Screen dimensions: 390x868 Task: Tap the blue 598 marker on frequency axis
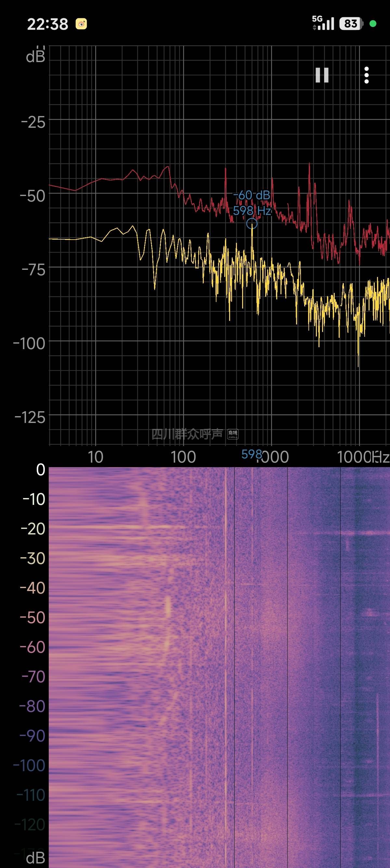point(251,454)
